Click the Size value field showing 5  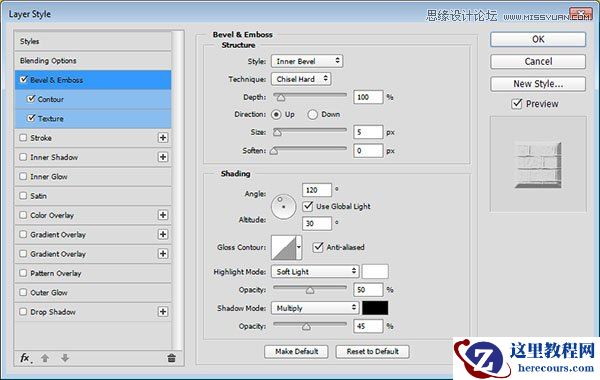pyautogui.click(x=368, y=132)
